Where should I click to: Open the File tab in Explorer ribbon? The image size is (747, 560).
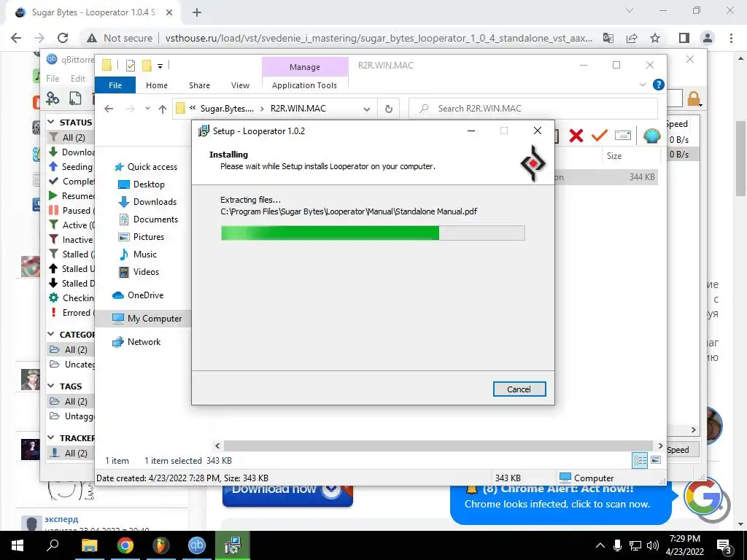tap(115, 85)
